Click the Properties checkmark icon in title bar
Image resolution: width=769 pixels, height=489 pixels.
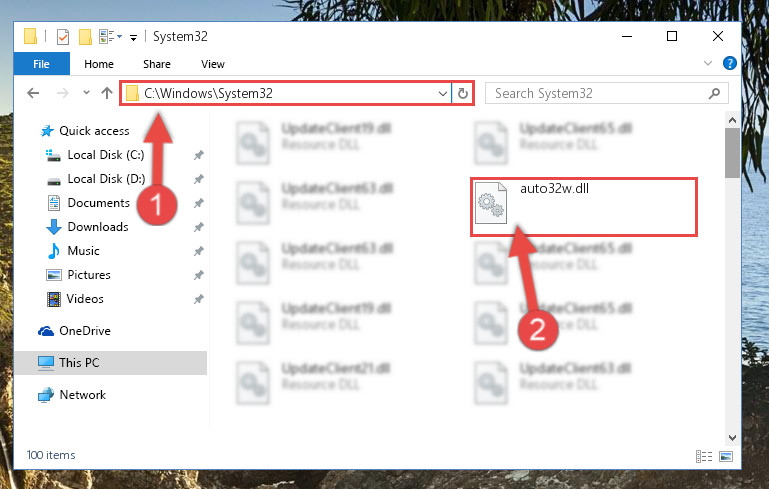[63, 37]
